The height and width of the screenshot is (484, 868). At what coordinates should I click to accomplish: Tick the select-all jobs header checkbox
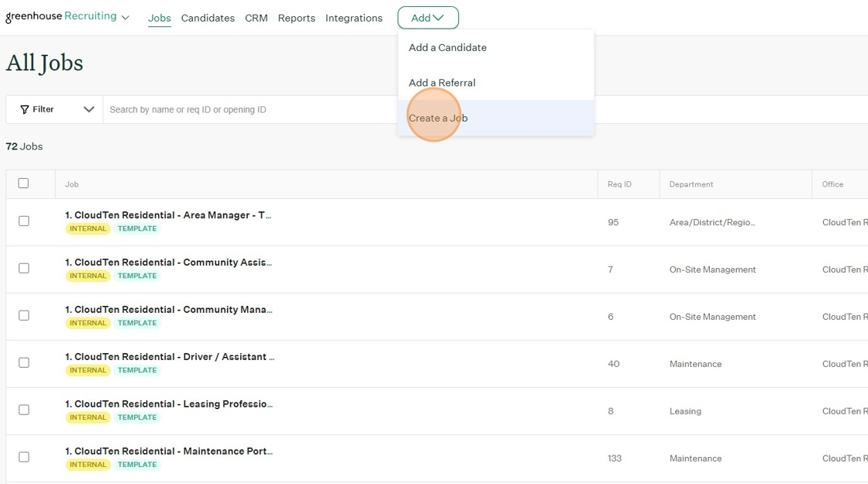point(23,183)
